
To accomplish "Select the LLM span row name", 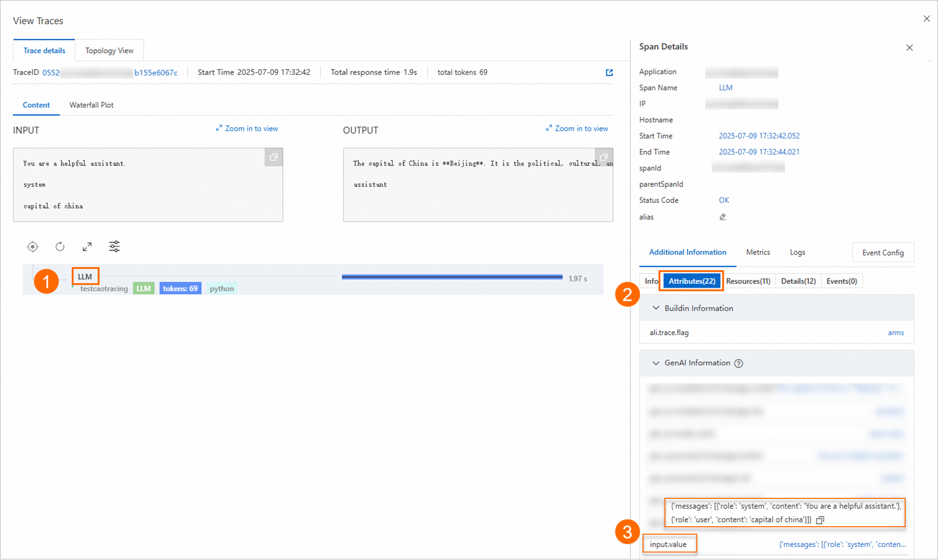I will [85, 277].
